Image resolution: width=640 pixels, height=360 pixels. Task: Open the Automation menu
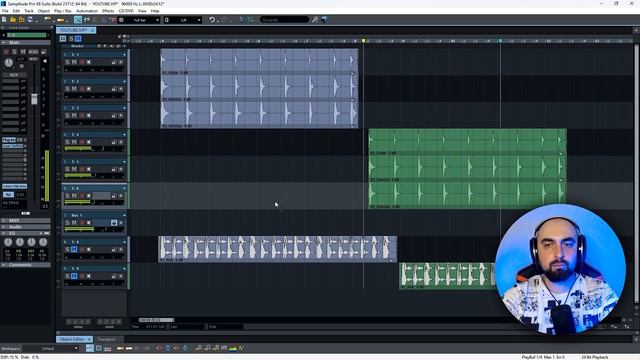coord(87,11)
